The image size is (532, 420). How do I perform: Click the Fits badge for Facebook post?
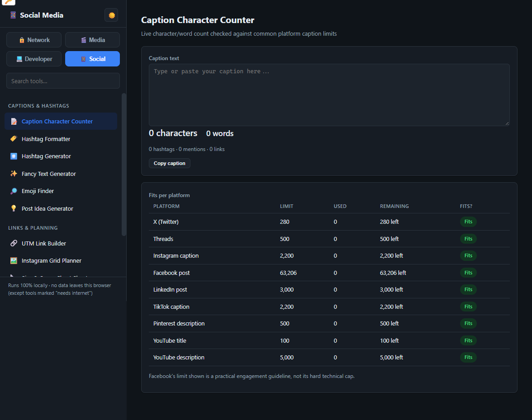[468, 273]
